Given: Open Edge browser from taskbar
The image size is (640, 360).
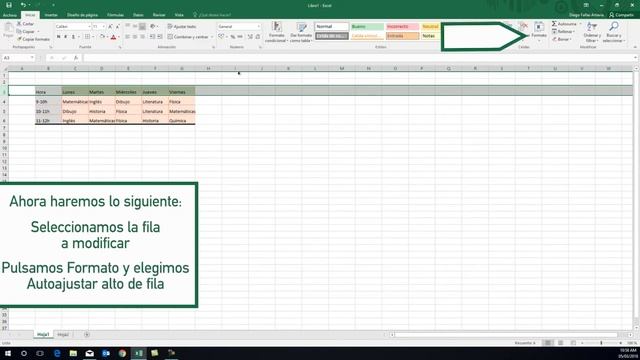Looking at the screenshot, I should pos(57,353).
